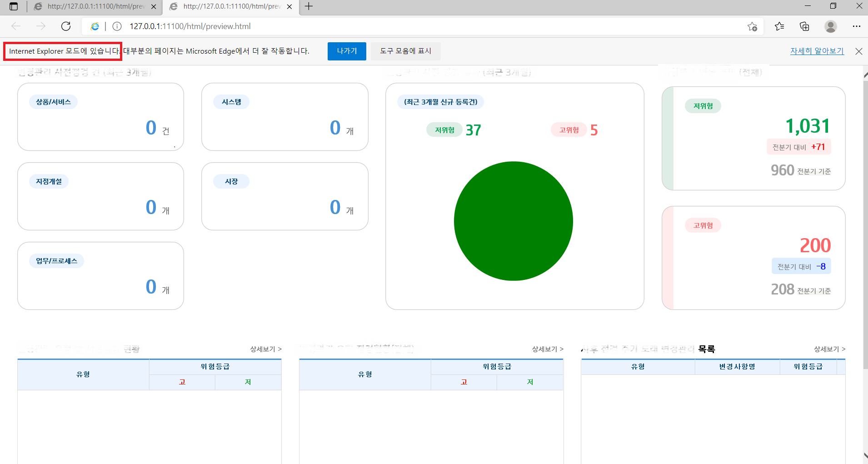
Task: Click the green pie chart
Action: (514, 221)
